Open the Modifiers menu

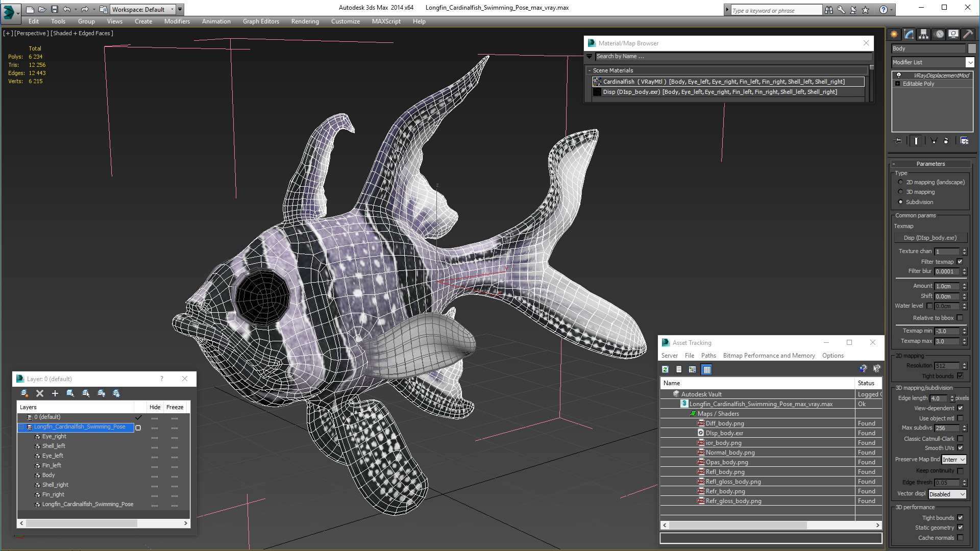click(x=177, y=21)
